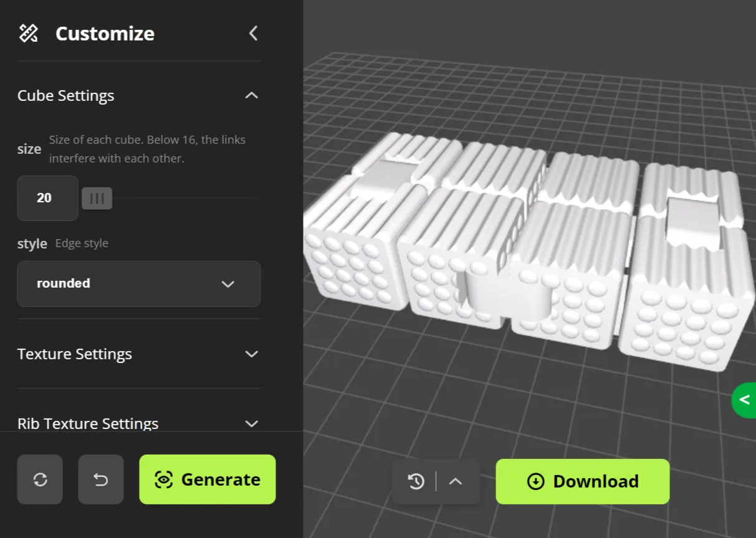Click the ruler icon beside Customize

[x=27, y=32]
